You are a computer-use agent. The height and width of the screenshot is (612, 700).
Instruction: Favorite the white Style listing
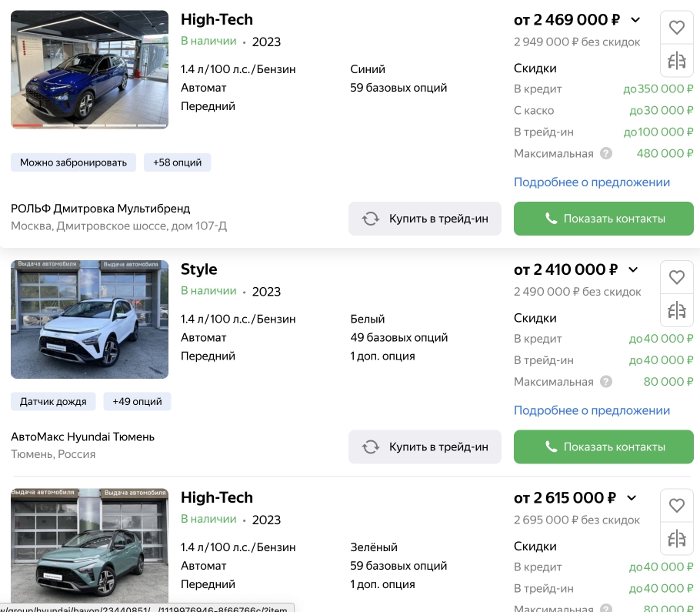coord(676,277)
